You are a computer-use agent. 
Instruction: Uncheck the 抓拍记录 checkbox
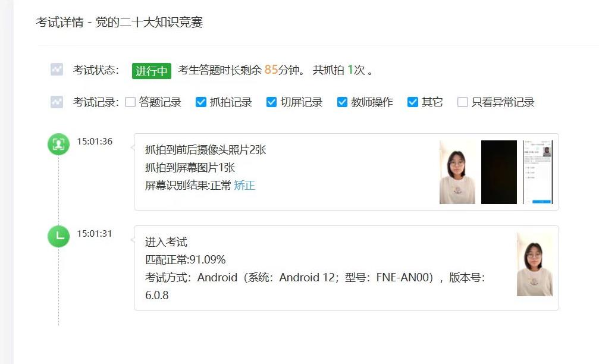pos(201,102)
